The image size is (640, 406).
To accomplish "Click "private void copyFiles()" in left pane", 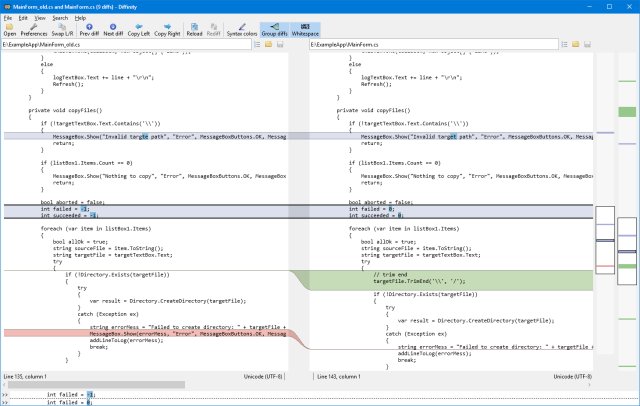I will (x=65, y=110).
